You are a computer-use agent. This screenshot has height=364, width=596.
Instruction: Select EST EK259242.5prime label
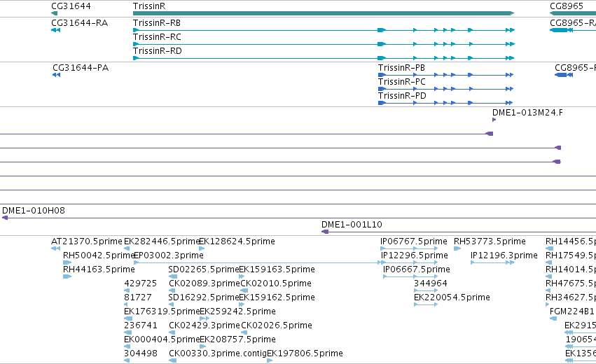[237, 311]
